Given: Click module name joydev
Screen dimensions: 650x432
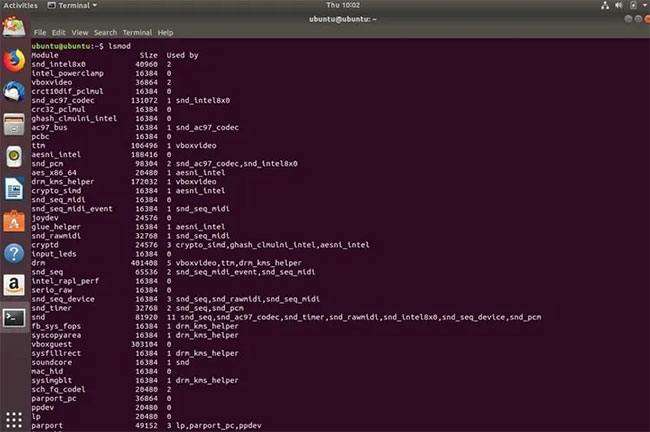Looking at the screenshot, I should (x=45, y=218).
